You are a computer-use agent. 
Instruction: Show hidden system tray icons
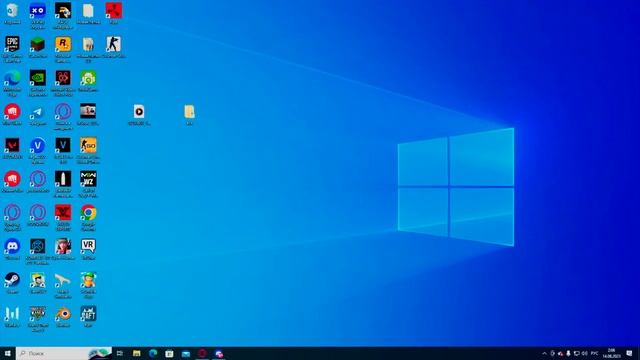[x=544, y=353]
